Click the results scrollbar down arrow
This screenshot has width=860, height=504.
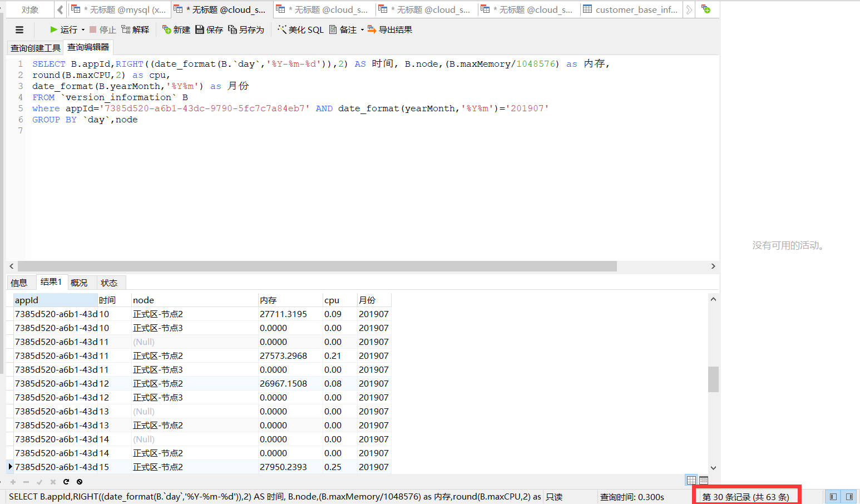713,468
